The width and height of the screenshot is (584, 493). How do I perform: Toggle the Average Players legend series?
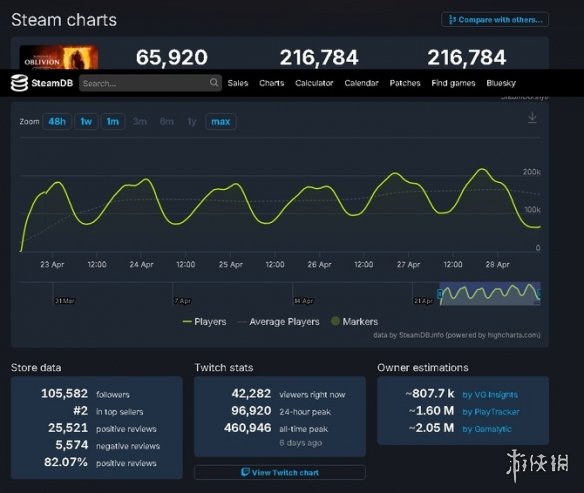click(279, 322)
